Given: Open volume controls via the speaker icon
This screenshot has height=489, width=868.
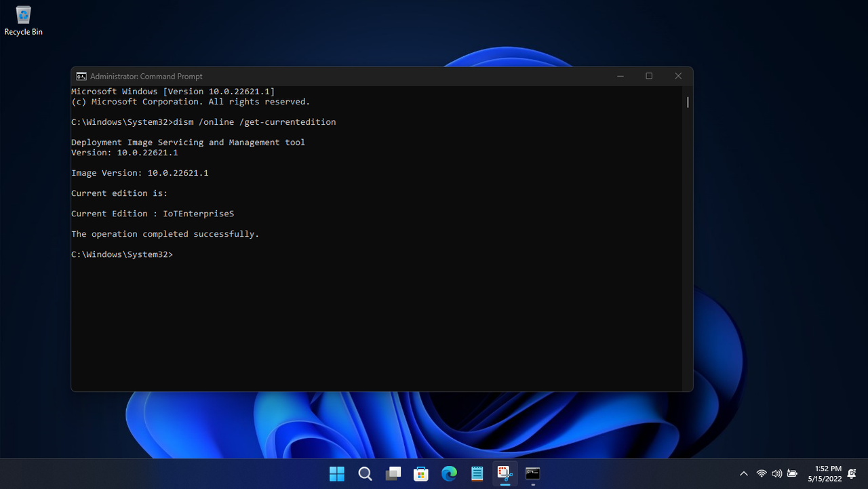Looking at the screenshot, I should coord(776,473).
